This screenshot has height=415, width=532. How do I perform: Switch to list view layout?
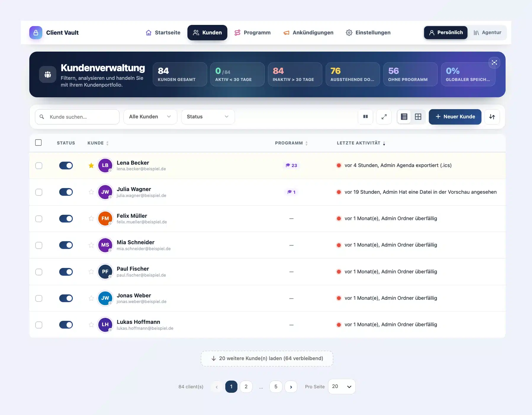[x=404, y=117]
